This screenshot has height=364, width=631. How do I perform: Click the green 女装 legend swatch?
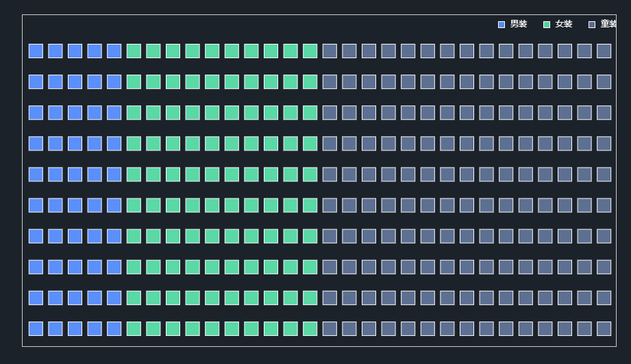click(x=547, y=25)
